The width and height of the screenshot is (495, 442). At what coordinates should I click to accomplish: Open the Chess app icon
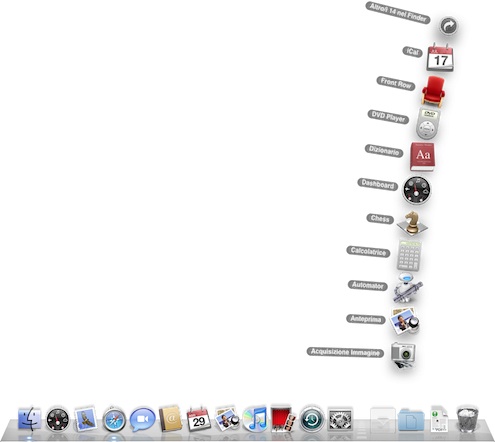pos(412,223)
